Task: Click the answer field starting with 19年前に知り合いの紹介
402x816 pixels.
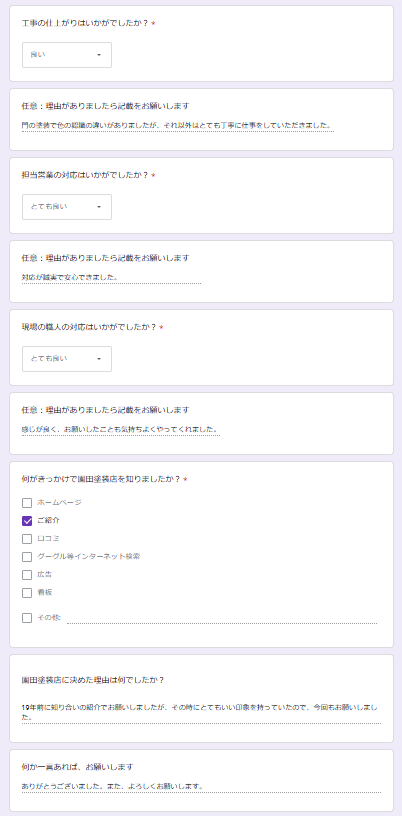Action: 202,712
